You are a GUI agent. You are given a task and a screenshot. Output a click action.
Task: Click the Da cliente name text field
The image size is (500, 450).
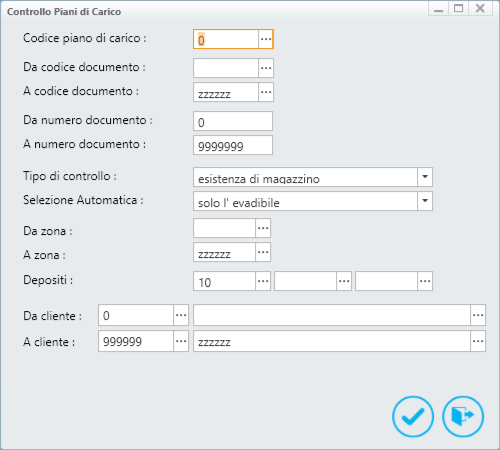pos(332,315)
